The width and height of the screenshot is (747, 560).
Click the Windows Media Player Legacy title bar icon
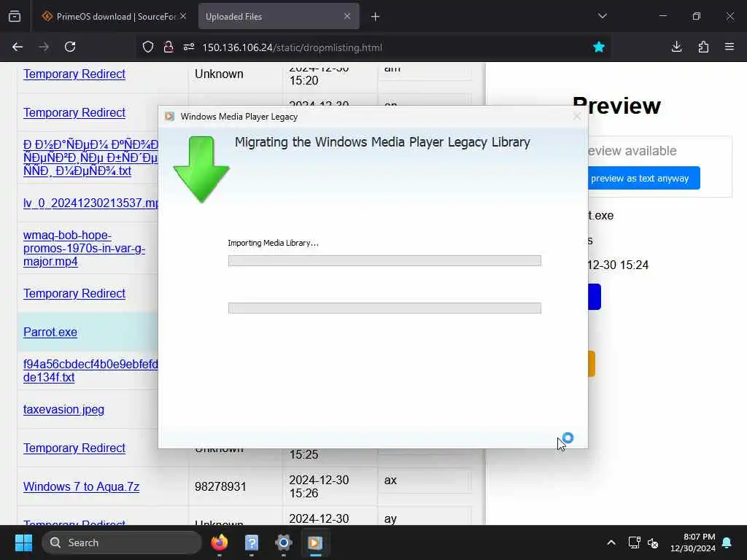tap(169, 117)
